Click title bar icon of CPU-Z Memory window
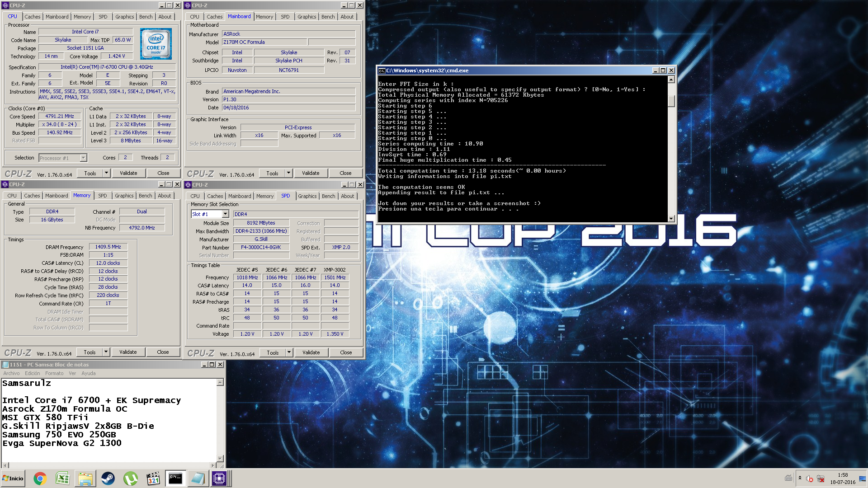This screenshot has width=868, height=488. (5, 184)
